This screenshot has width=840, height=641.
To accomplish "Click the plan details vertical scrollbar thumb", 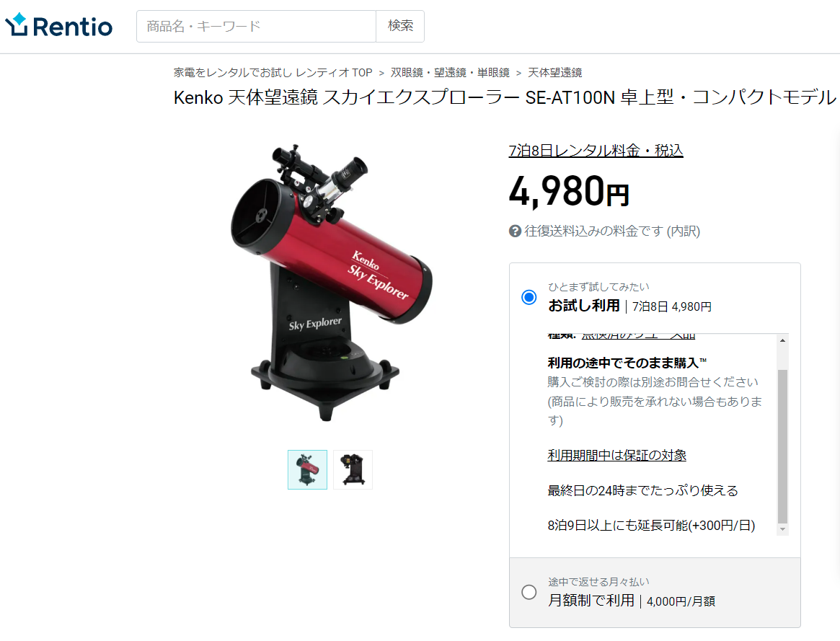I will tap(783, 446).
